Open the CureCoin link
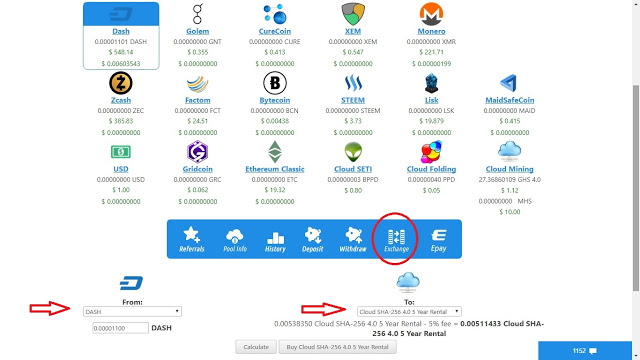 (x=275, y=31)
